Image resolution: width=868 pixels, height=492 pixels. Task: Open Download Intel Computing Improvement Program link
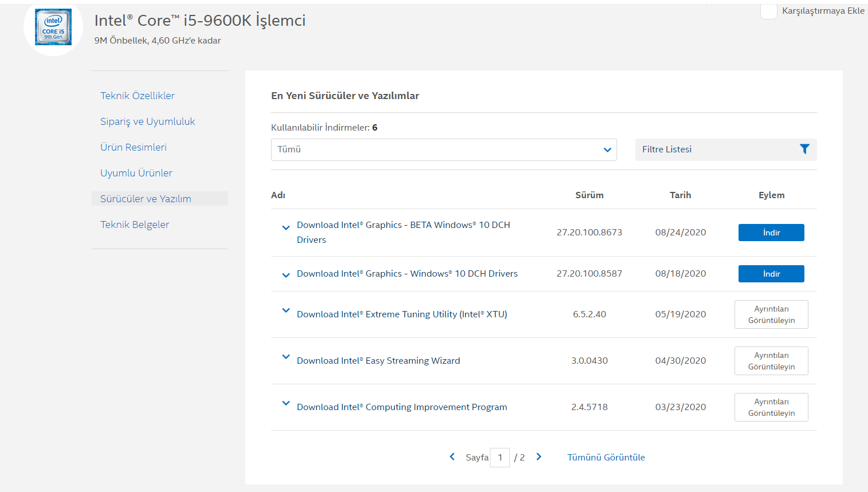[x=402, y=407]
